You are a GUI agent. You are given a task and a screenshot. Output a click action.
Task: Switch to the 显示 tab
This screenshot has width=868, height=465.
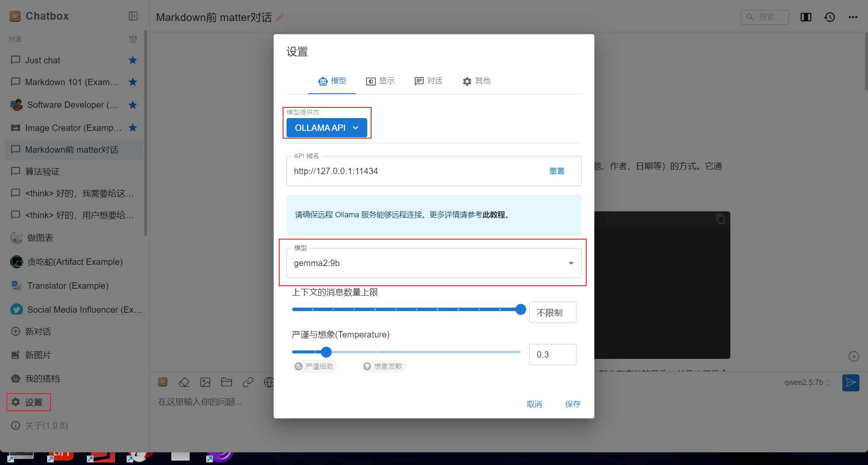point(380,81)
